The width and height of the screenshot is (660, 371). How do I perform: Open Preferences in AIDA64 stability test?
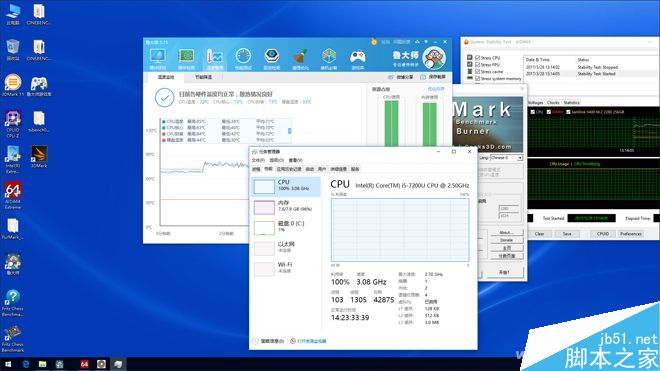coord(631,234)
